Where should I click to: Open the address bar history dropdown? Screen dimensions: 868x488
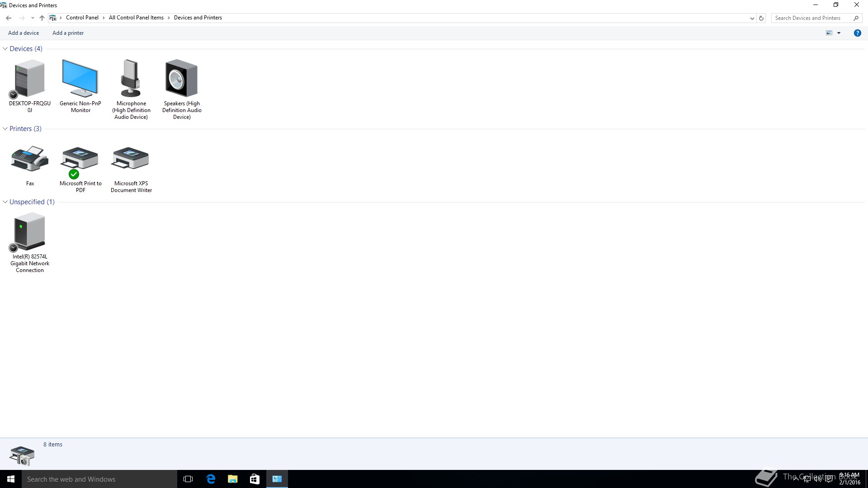(752, 18)
